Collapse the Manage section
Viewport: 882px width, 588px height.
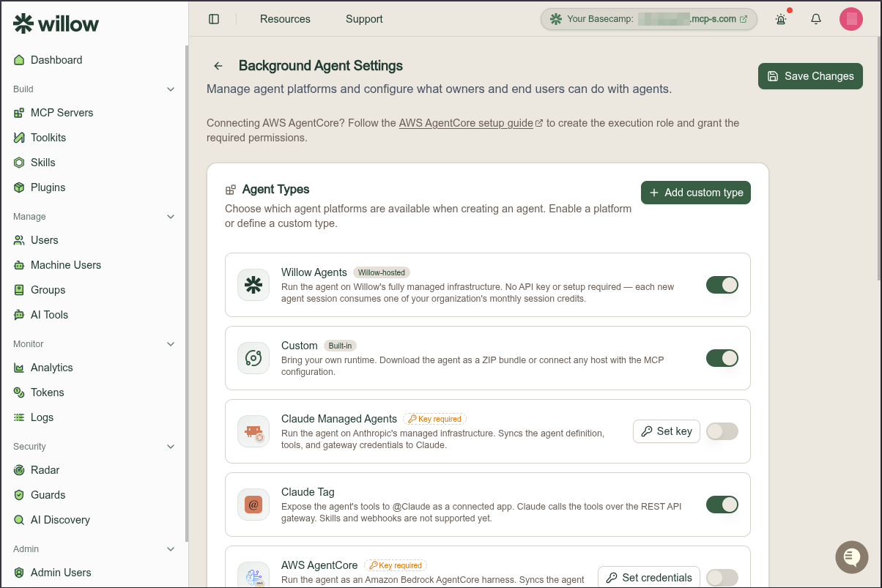pyautogui.click(x=171, y=217)
